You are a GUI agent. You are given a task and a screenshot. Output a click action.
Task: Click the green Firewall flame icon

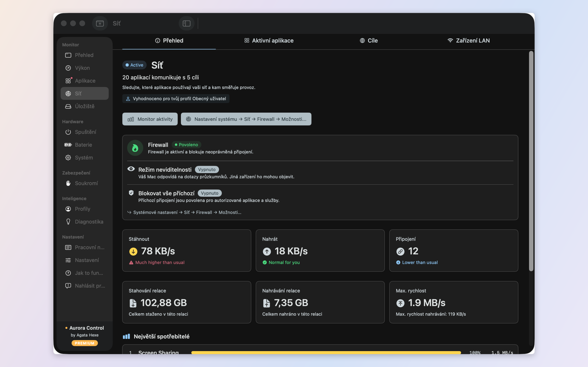click(135, 148)
